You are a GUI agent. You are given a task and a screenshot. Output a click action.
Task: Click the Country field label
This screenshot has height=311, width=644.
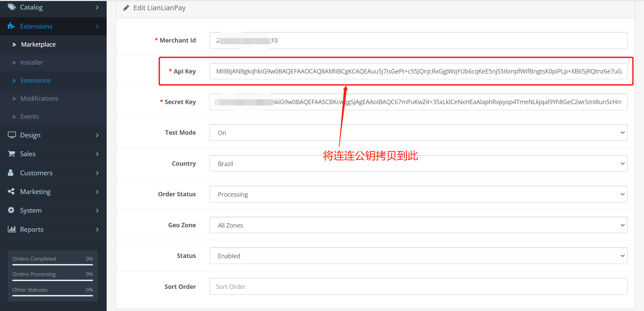point(184,164)
